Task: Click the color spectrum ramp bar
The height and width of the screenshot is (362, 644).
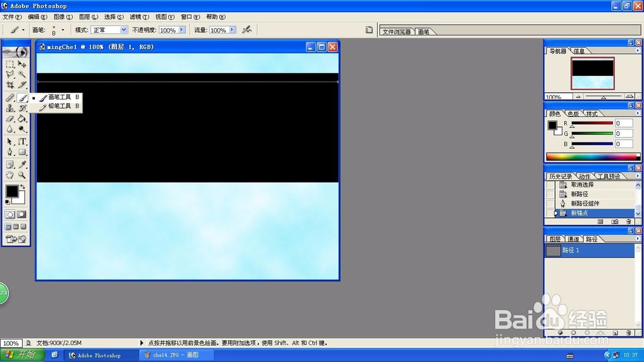Action: point(593,157)
